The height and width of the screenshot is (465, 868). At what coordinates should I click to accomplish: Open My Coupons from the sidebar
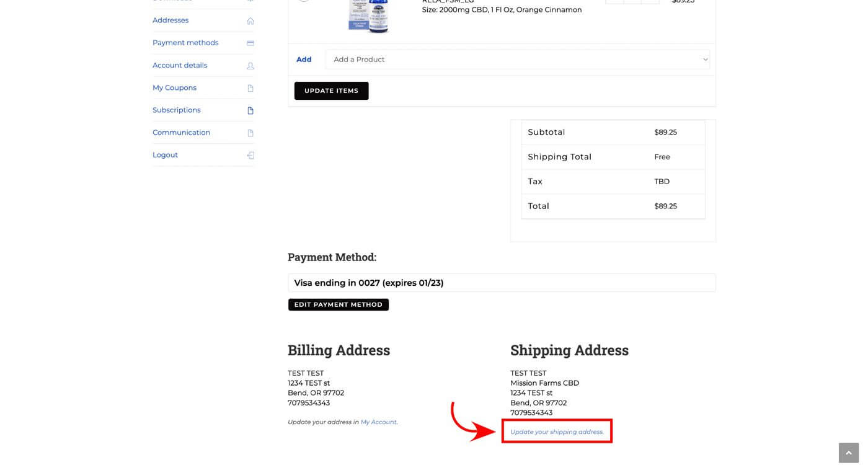pos(174,87)
